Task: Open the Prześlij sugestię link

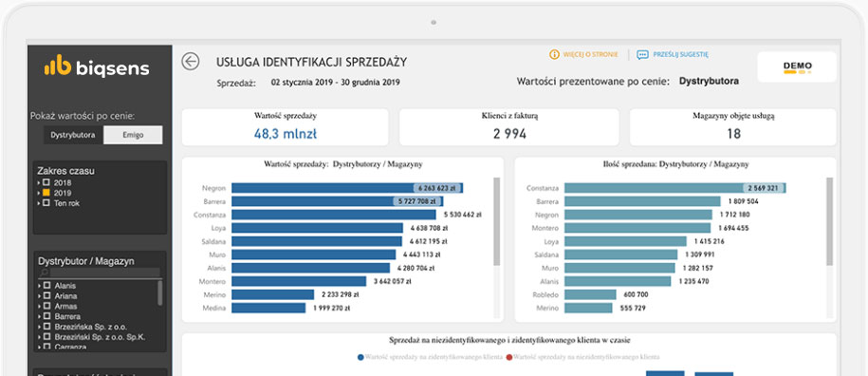Action: pos(680,54)
